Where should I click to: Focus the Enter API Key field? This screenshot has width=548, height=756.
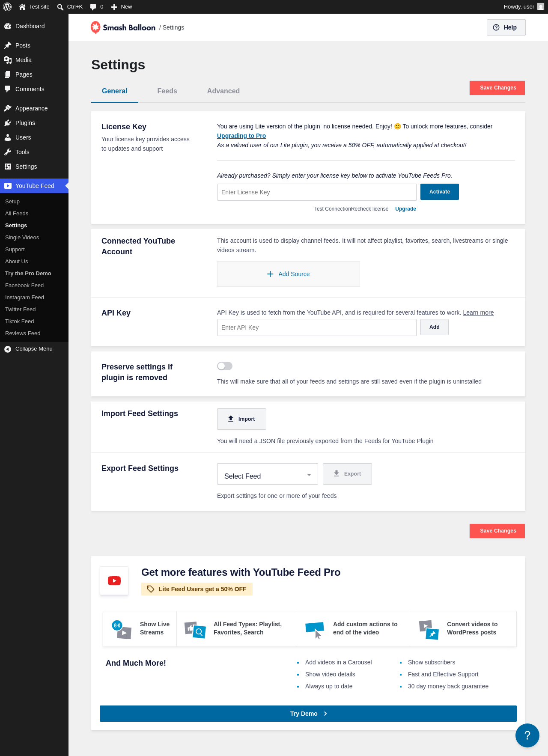[317, 327]
